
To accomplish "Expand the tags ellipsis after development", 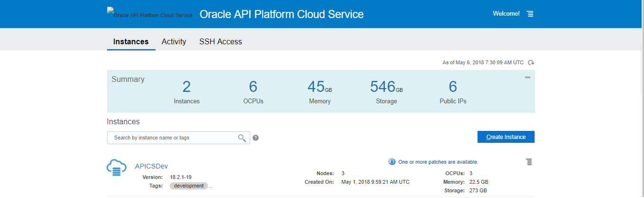I will pos(211,186).
